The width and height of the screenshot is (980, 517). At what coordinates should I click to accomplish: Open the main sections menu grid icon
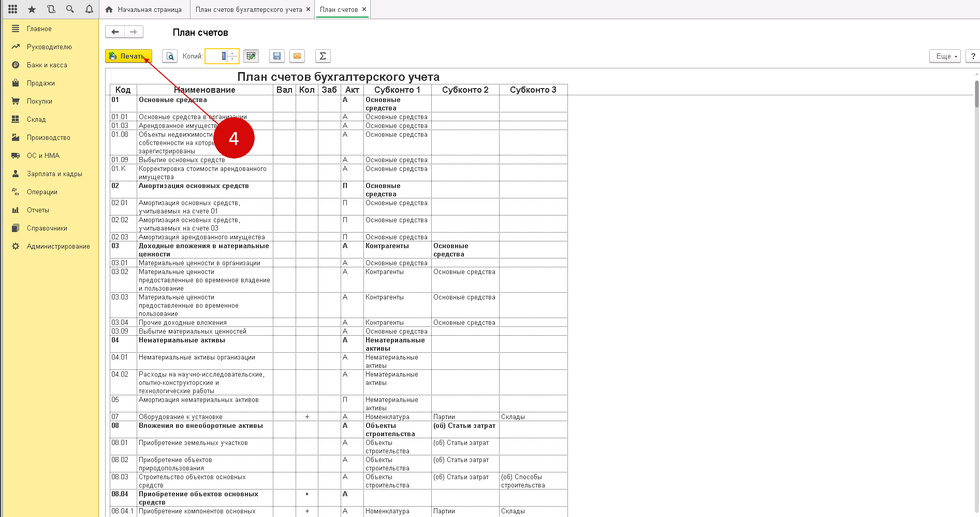(x=13, y=9)
